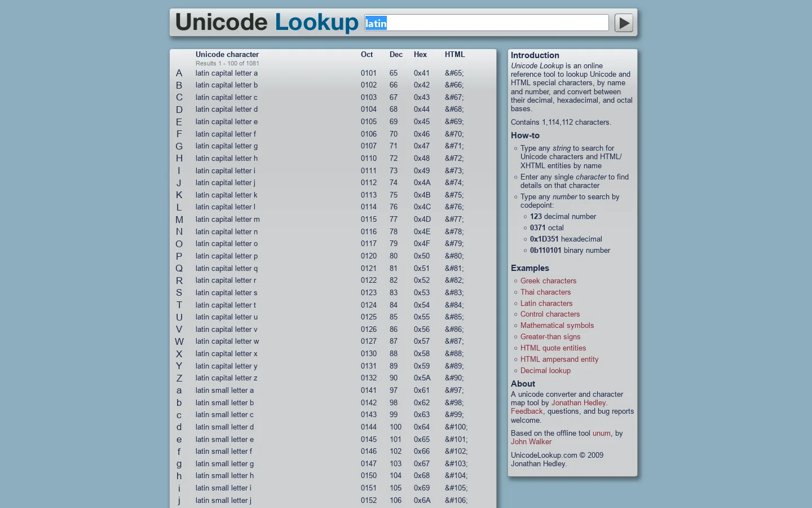Click 'Contains 1,114,112 characters.' text
Screen dimensions: 812x508
[x=561, y=122]
